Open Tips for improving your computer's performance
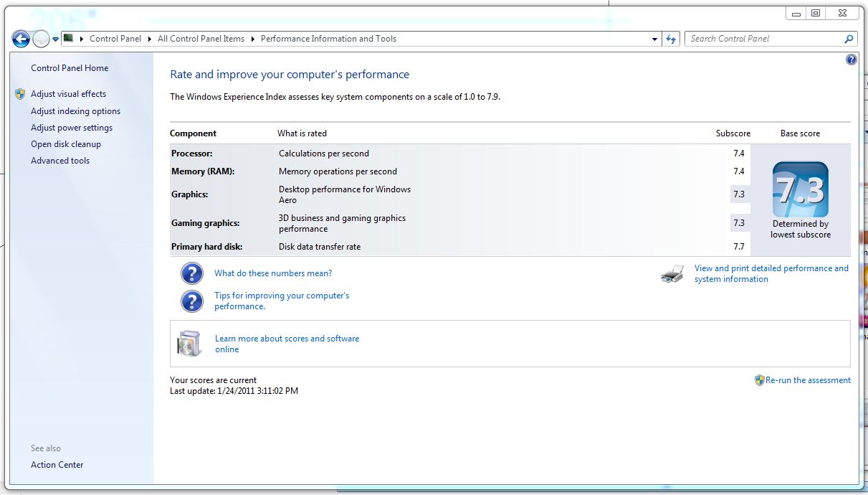Screen dimensions: 868x495 (282, 301)
